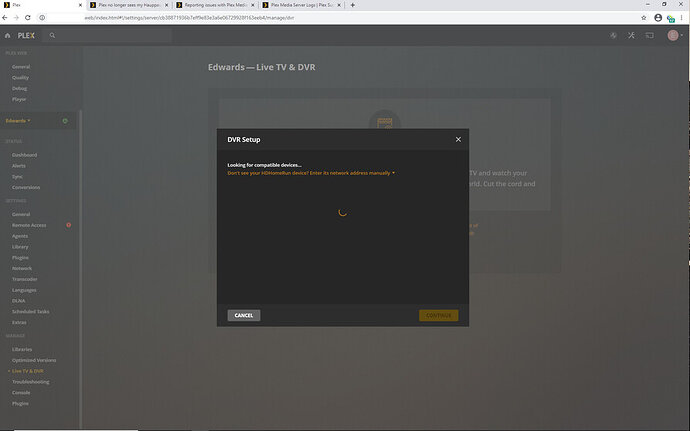The width and height of the screenshot is (690, 431).
Task: Click the browser address bar URL
Action: click(189, 18)
